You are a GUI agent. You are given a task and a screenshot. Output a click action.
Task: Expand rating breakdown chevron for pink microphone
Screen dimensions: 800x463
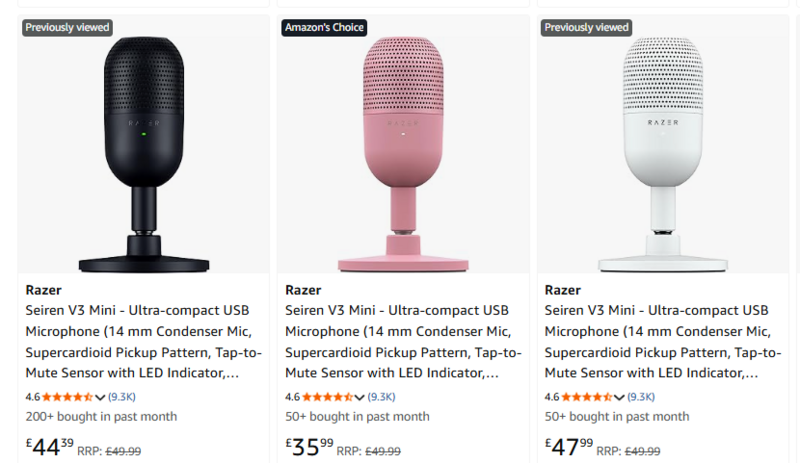tap(360, 397)
